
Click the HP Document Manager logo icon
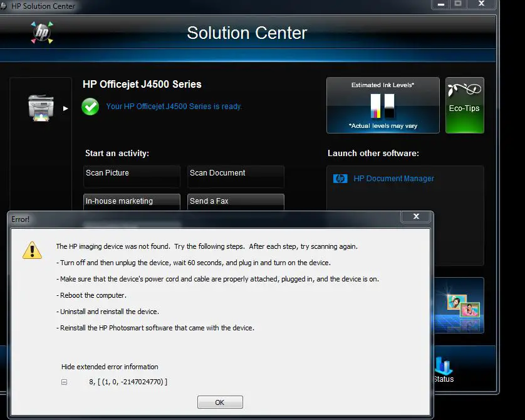340,179
